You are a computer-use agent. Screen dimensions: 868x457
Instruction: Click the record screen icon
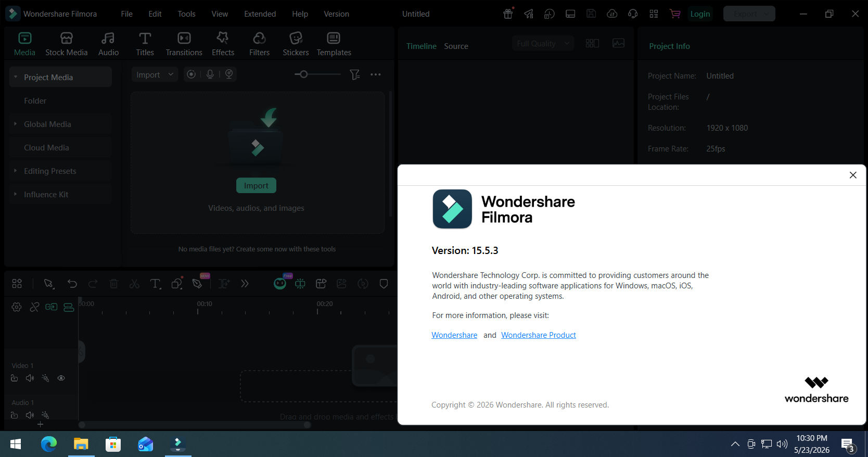(x=192, y=74)
